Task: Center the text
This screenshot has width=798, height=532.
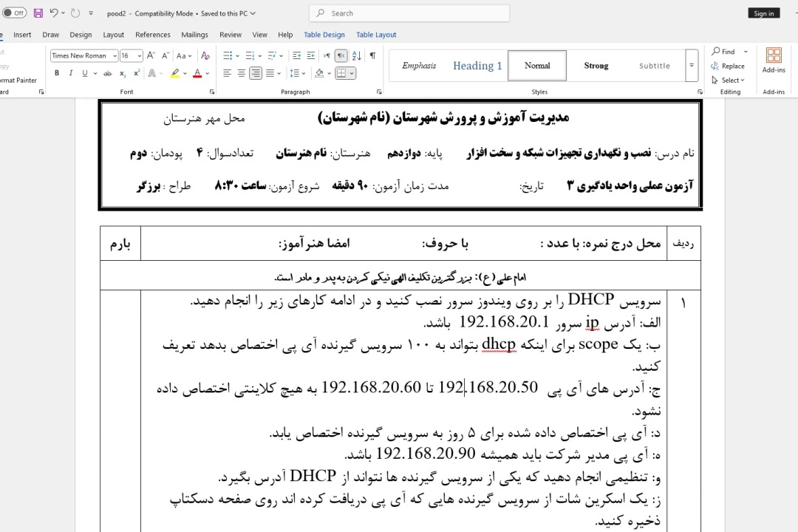Action: pyautogui.click(x=241, y=73)
